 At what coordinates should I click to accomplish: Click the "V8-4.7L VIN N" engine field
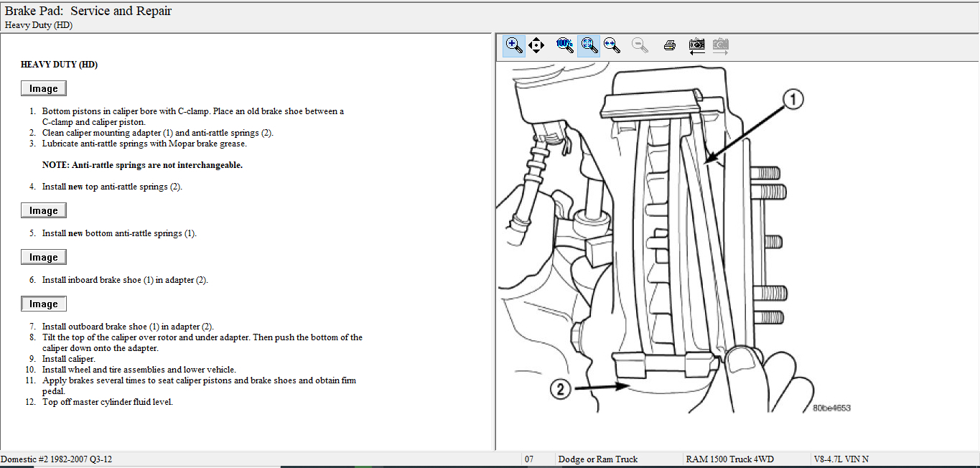coord(841,459)
